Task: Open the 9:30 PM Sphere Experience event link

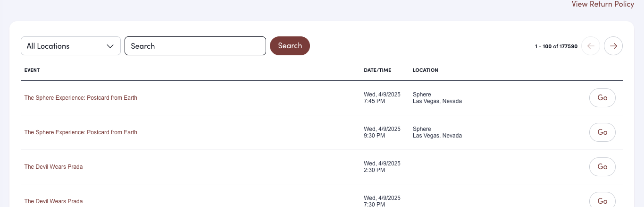Action: [81, 132]
